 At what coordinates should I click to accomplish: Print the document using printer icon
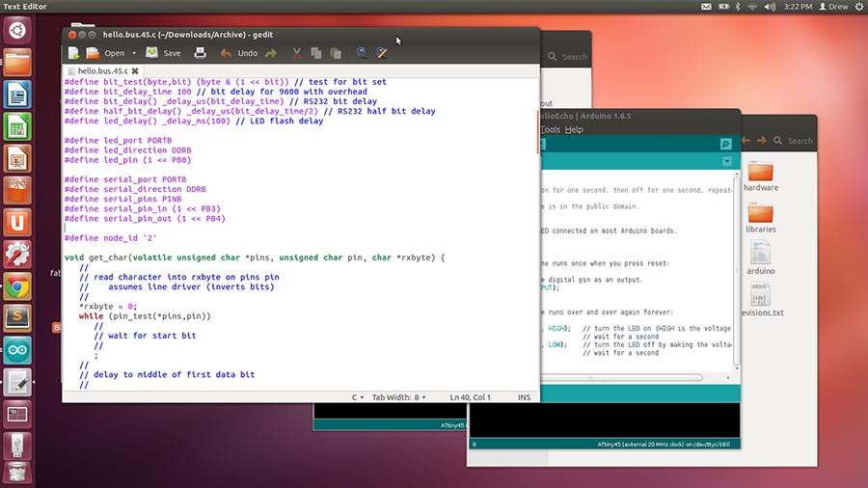click(200, 53)
